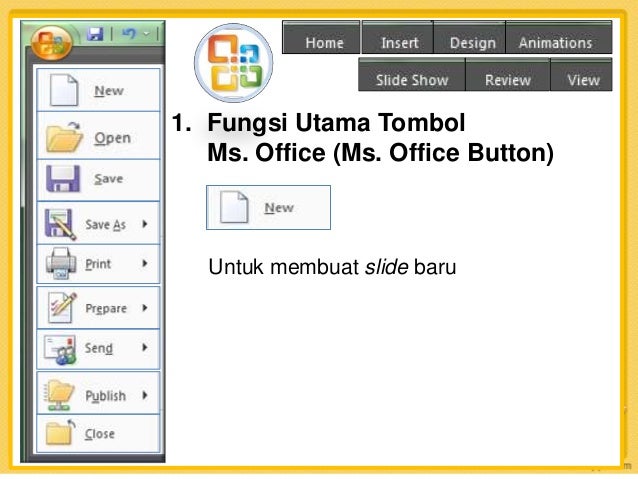
Task: Click the Save floppy icon in quick access toolbar
Action: 95,34
